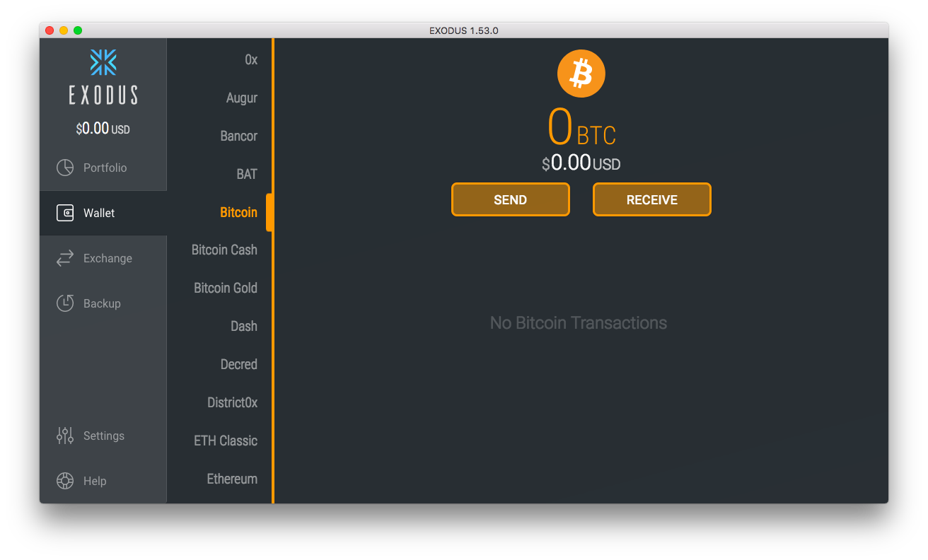Click the Settings sliders icon

point(65,436)
